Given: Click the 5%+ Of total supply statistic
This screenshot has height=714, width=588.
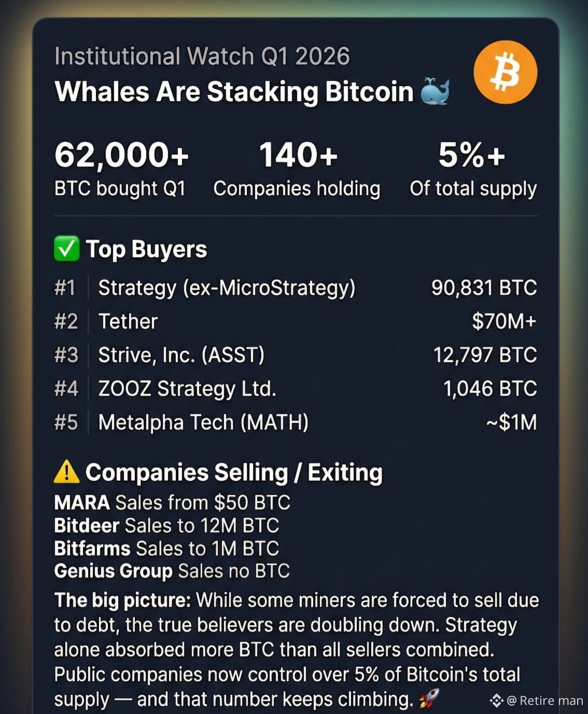Looking at the screenshot, I should [x=472, y=169].
